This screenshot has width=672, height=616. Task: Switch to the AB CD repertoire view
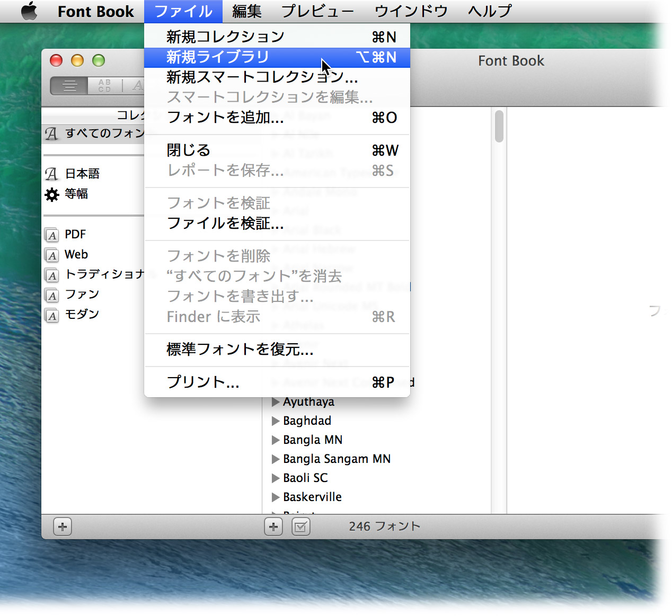(105, 86)
